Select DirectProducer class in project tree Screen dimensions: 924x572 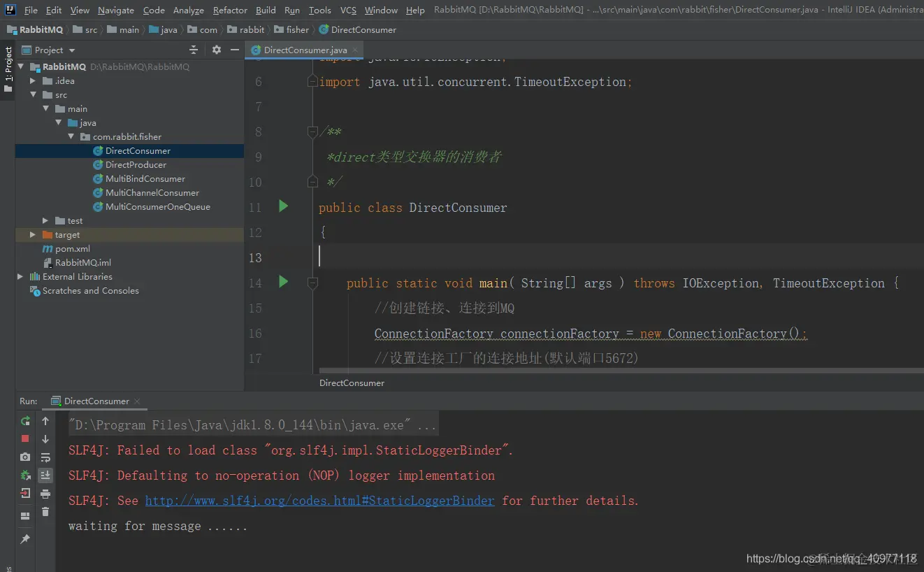(x=136, y=165)
